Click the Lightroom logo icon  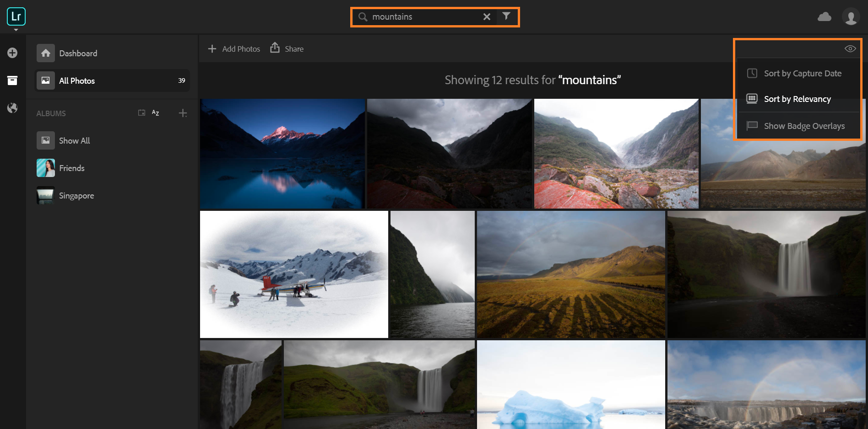pyautogui.click(x=16, y=16)
